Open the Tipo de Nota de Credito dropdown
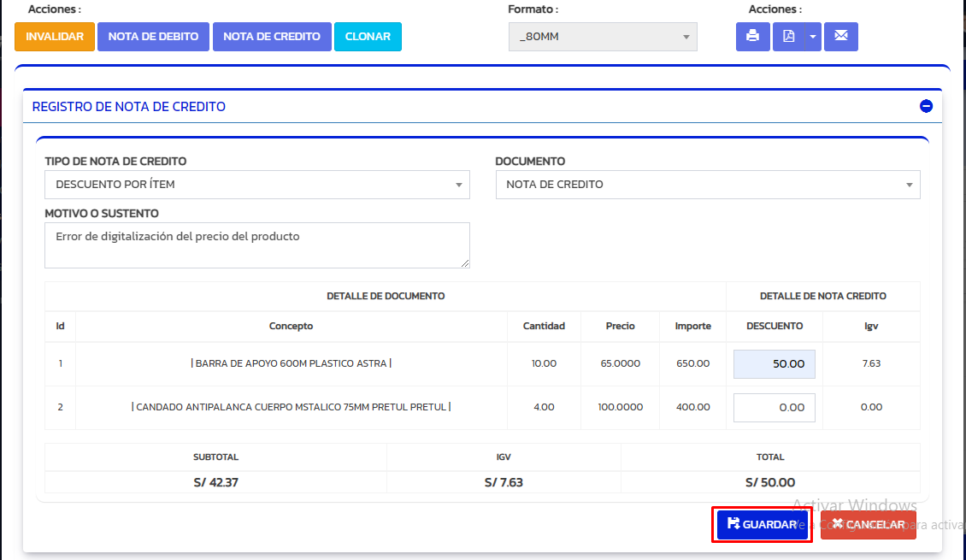 coord(257,185)
